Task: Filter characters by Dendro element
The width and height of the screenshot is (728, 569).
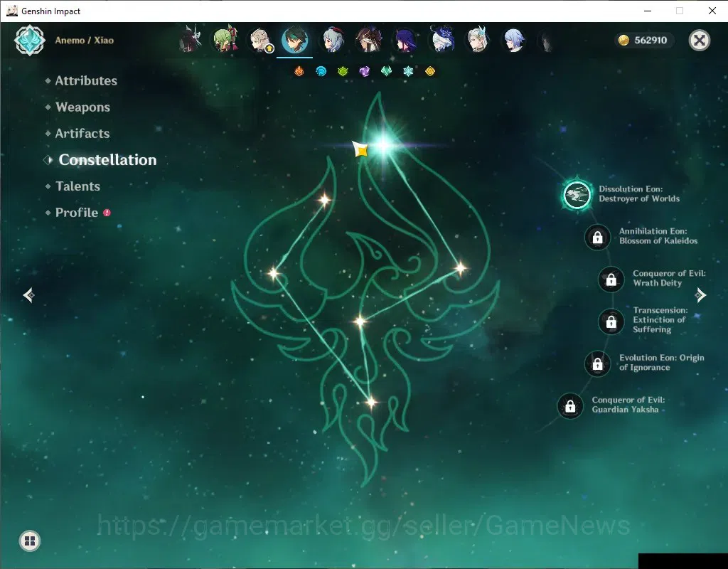Action: coord(343,71)
